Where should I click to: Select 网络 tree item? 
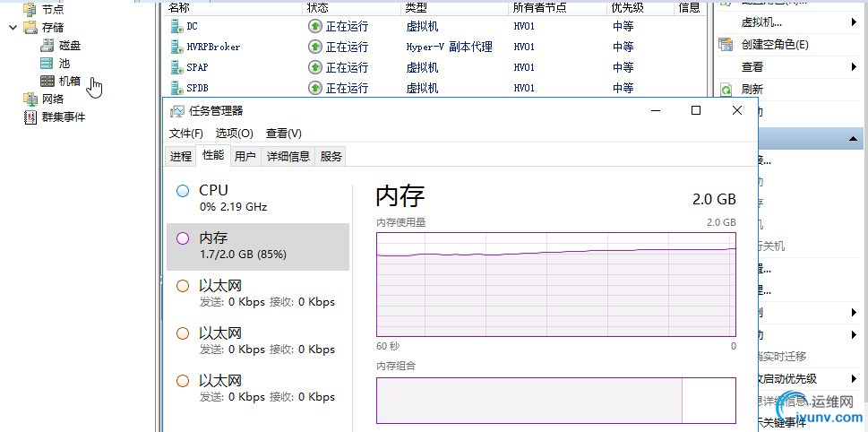pos(53,99)
